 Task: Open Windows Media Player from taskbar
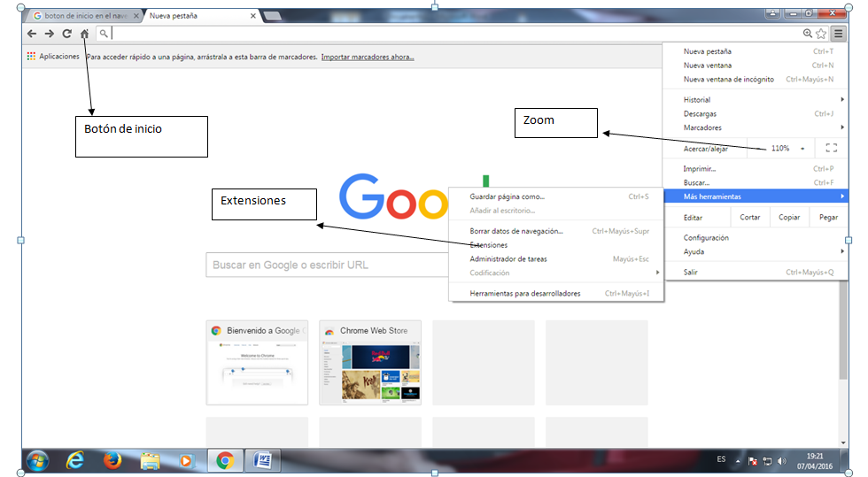(x=187, y=460)
